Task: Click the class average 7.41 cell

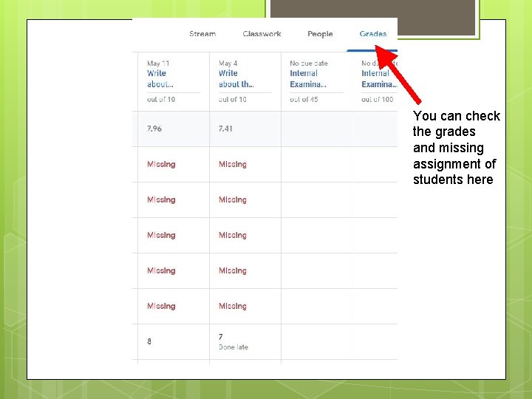Action: [x=245, y=129]
